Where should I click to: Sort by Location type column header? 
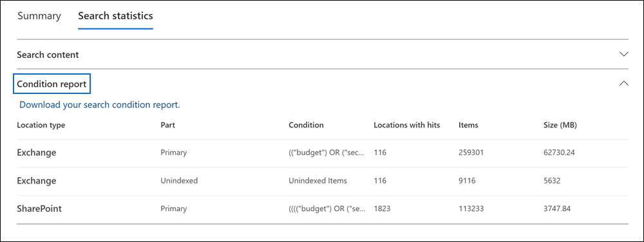pos(41,125)
